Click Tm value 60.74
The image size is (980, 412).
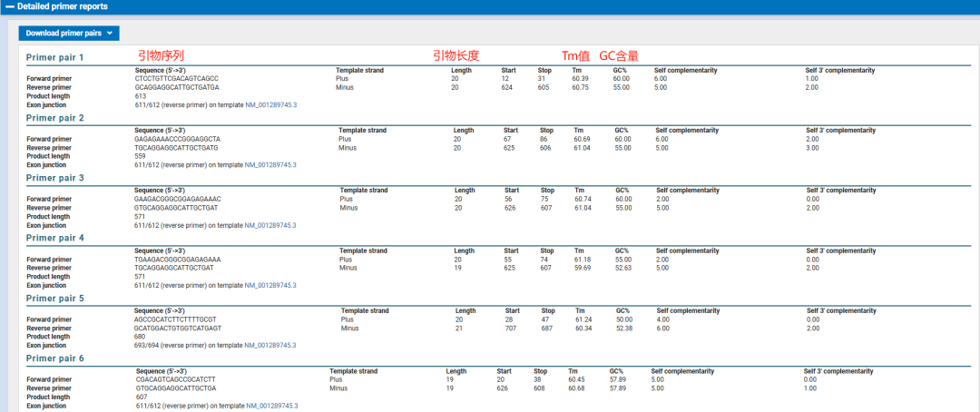coord(583,199)
